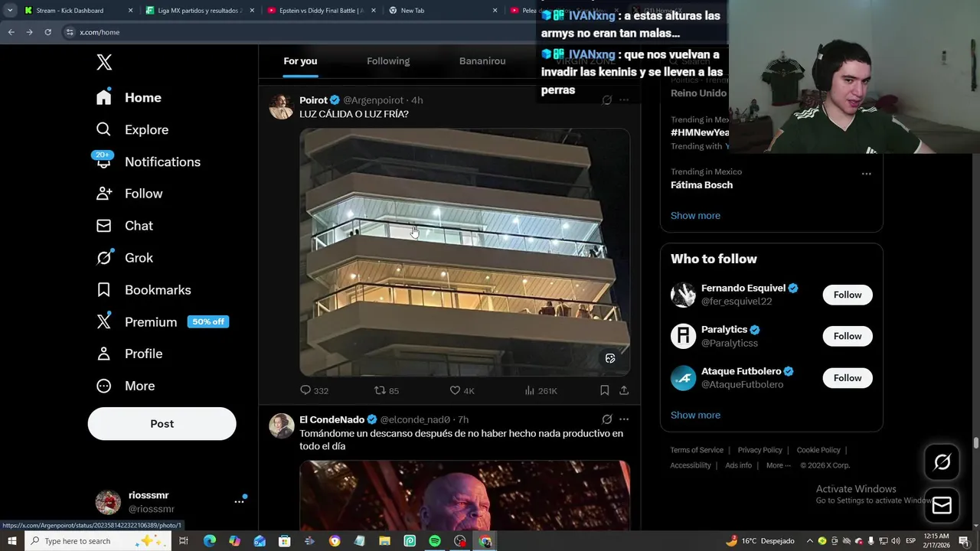Open Ataque Futbolero's profile
The image size is (980, 551).
tap(740, 371)
